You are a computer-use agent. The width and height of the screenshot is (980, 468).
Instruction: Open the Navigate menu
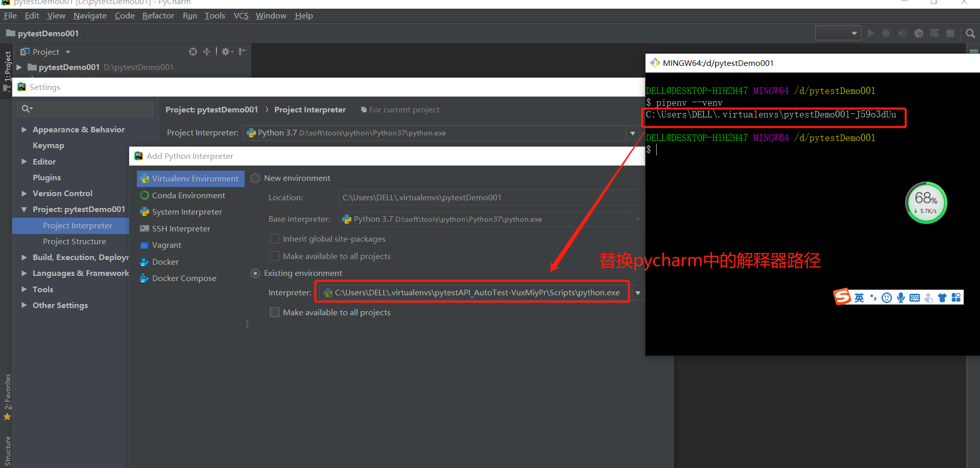pos(90,16)
